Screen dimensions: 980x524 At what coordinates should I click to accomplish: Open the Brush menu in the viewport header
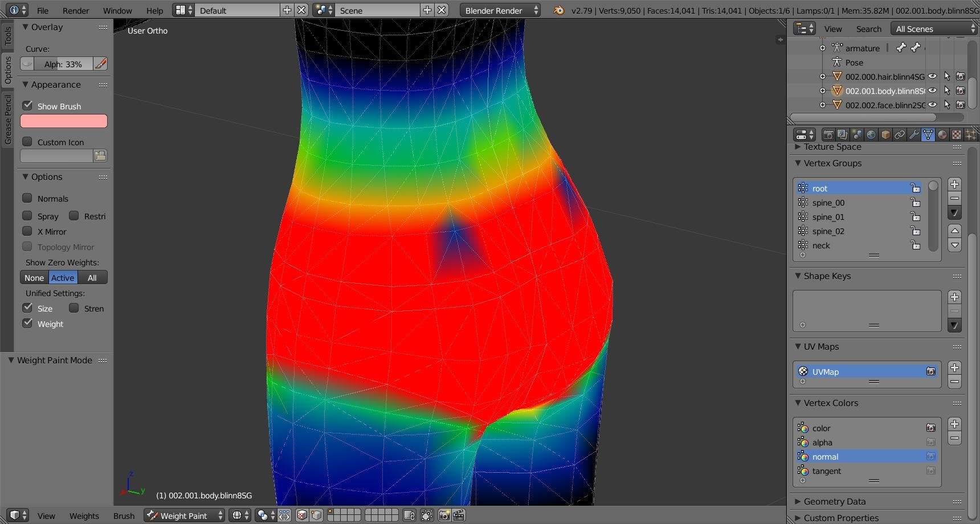[x=124, y=515]
